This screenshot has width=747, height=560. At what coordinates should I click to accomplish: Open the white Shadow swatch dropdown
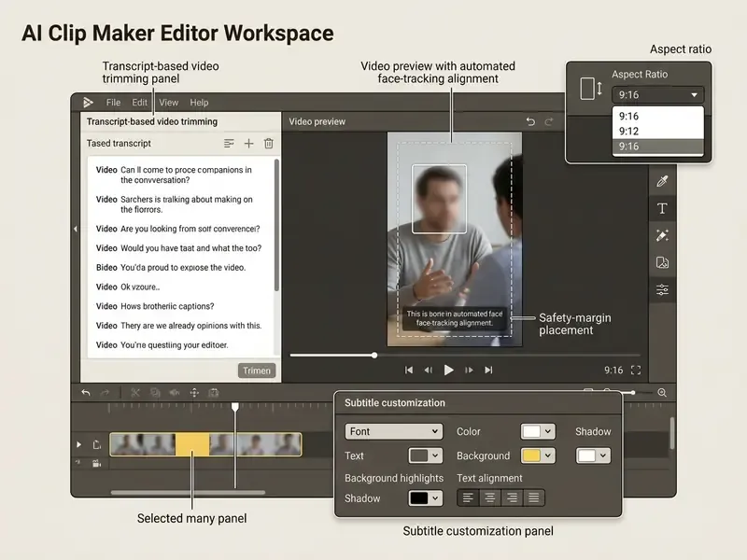[x=593, y=455]
